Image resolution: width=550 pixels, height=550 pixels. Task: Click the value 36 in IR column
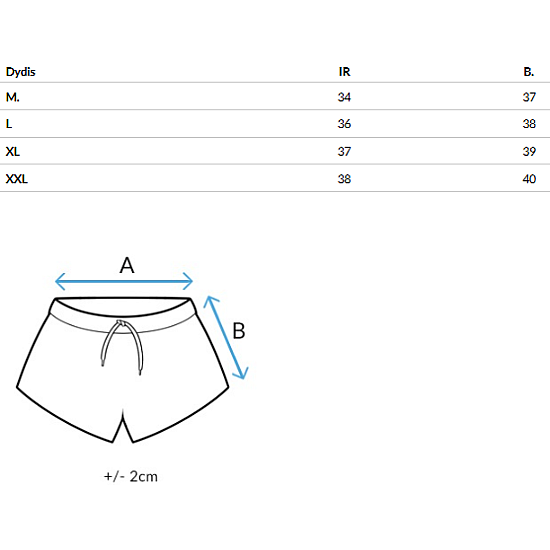click(x=344, y=124)
